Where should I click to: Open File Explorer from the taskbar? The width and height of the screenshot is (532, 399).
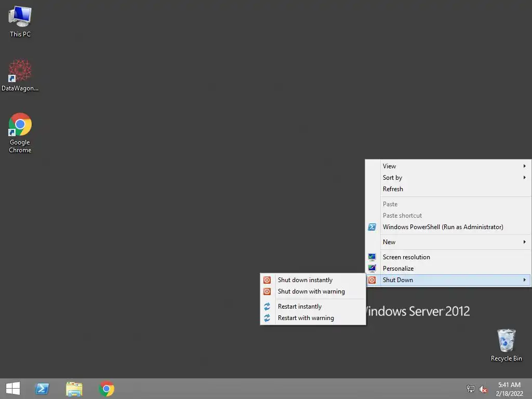pos(74,389)
